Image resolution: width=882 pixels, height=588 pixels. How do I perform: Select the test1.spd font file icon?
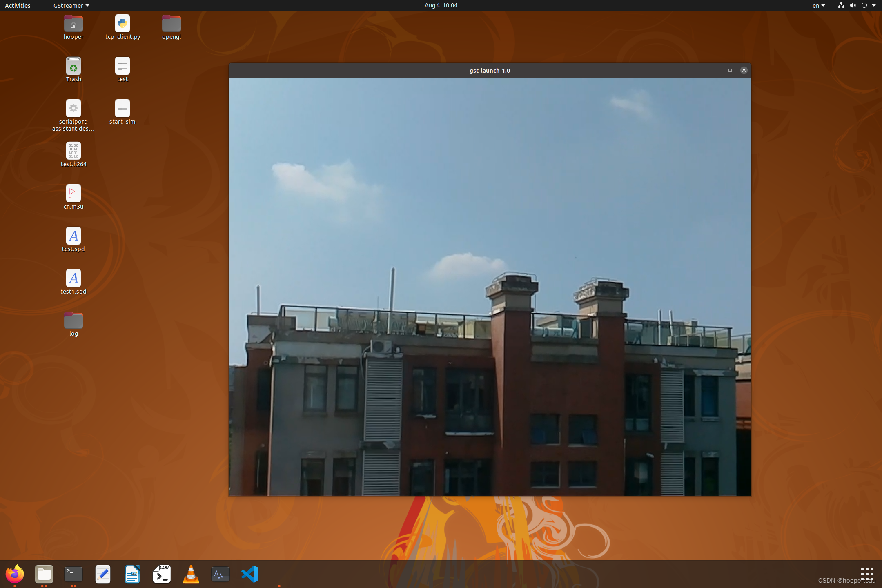73,278
